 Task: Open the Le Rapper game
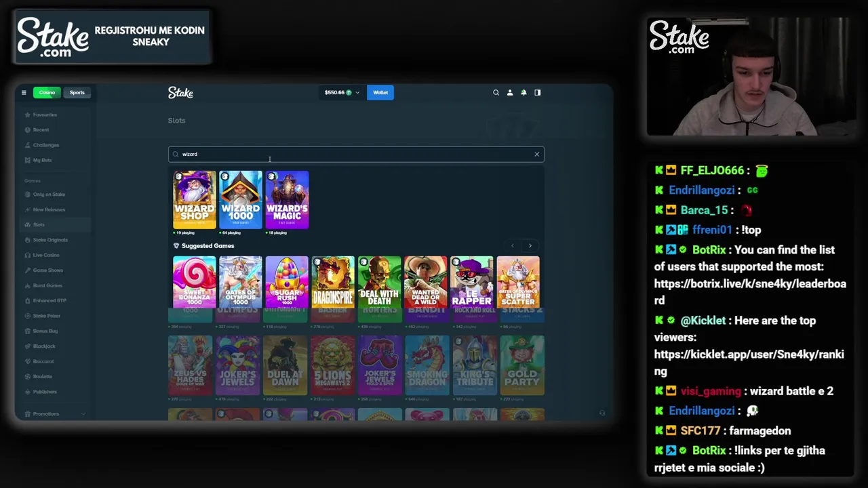(471, 281)
